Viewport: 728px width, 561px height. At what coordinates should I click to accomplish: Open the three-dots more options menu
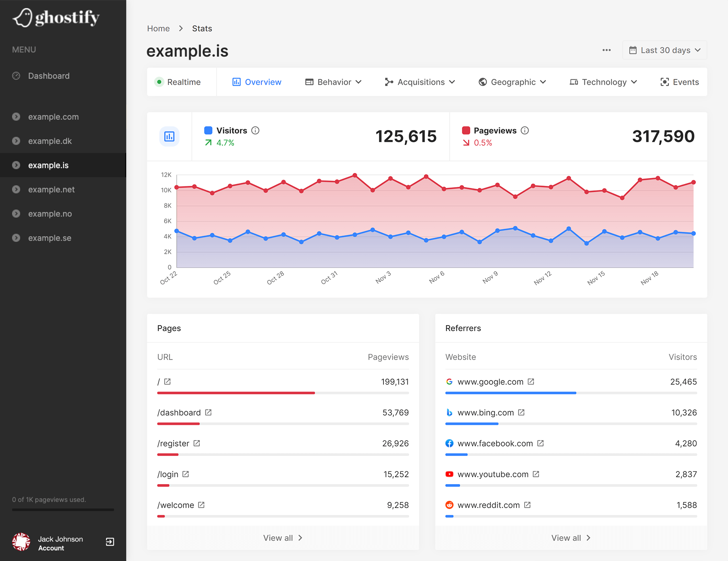606,50
